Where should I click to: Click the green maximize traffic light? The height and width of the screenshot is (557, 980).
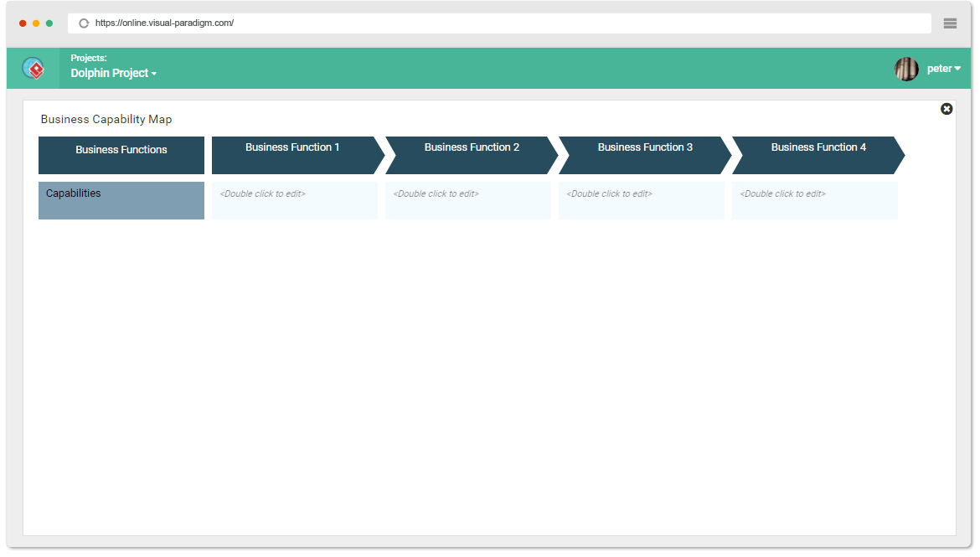[x=48, y=23]
